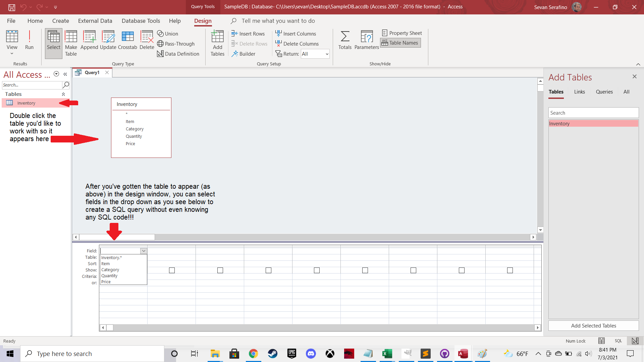This screenshot has height=362, width=644.
Task: Undo the last action in the title bar
Action: (x=23, y=7)
